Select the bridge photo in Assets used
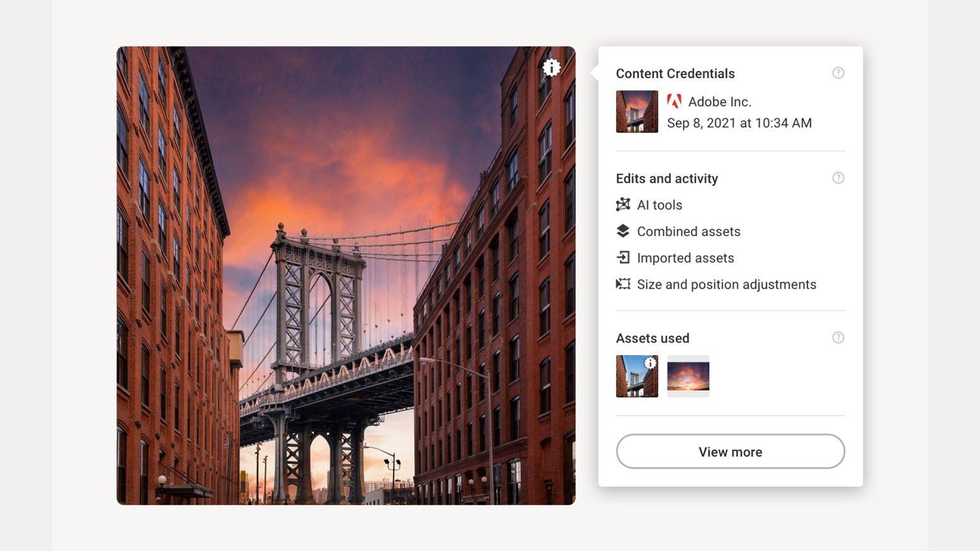The height and width of the screenshot is (551, 980). (x=637, y=376)
